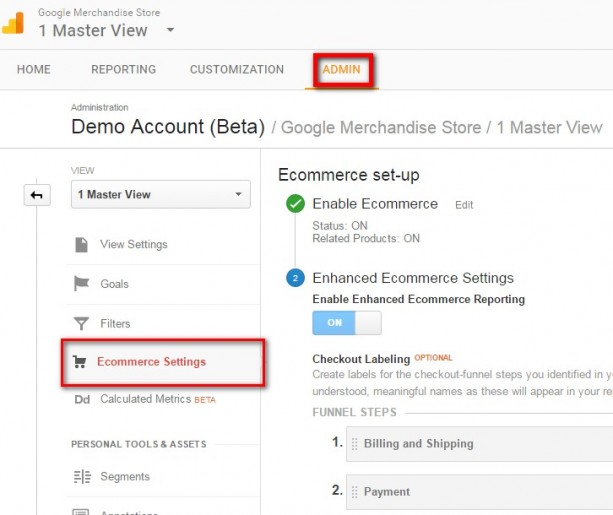Click the Calculated Metrics Dd icon

[x=82, y=399]
